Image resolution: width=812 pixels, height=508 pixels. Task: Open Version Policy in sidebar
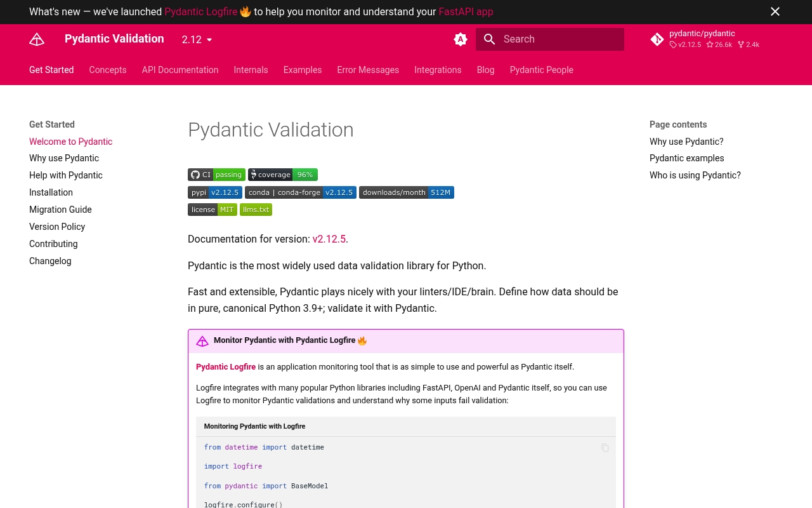click(x=57, y=227)
